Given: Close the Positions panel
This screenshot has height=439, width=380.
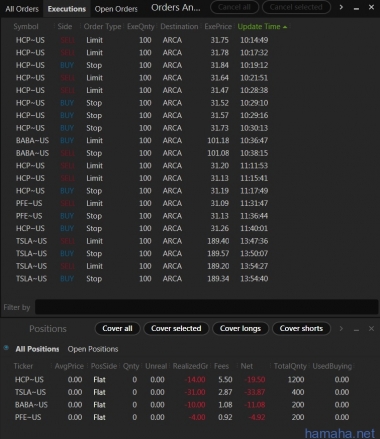Looking at the screenshot, I should (371, 329).
